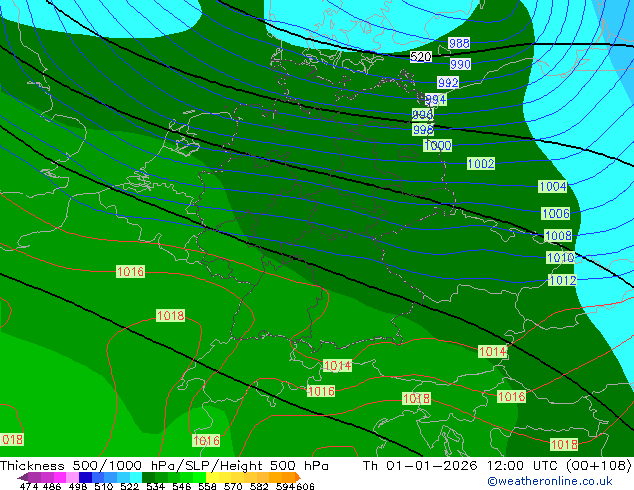Click the legend value 606

pyautogui.click(x=305, y=486)
